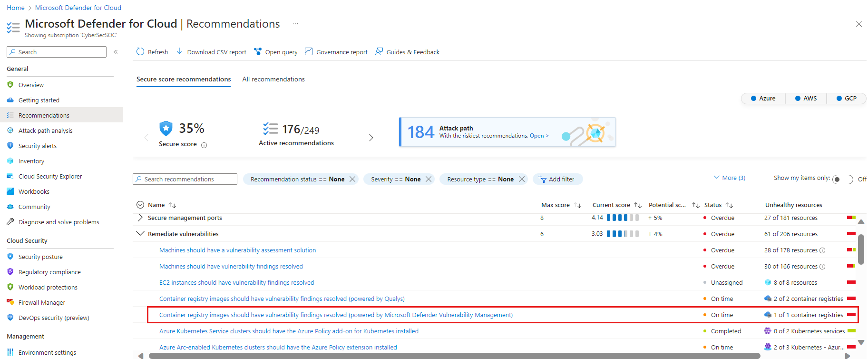Toggle Show my items only switch
Screen dimensions: 868x359
(842, 179)
